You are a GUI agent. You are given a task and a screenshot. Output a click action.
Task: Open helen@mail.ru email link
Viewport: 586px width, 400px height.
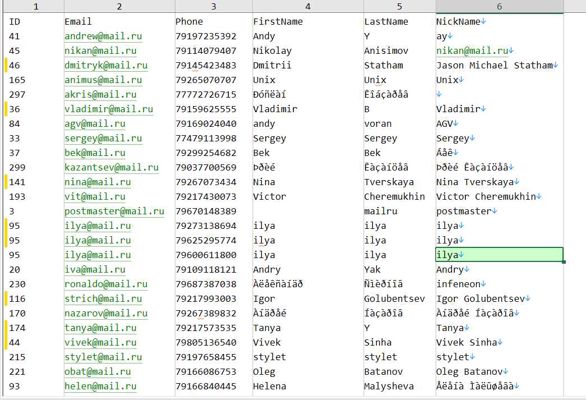click(101, 386)
